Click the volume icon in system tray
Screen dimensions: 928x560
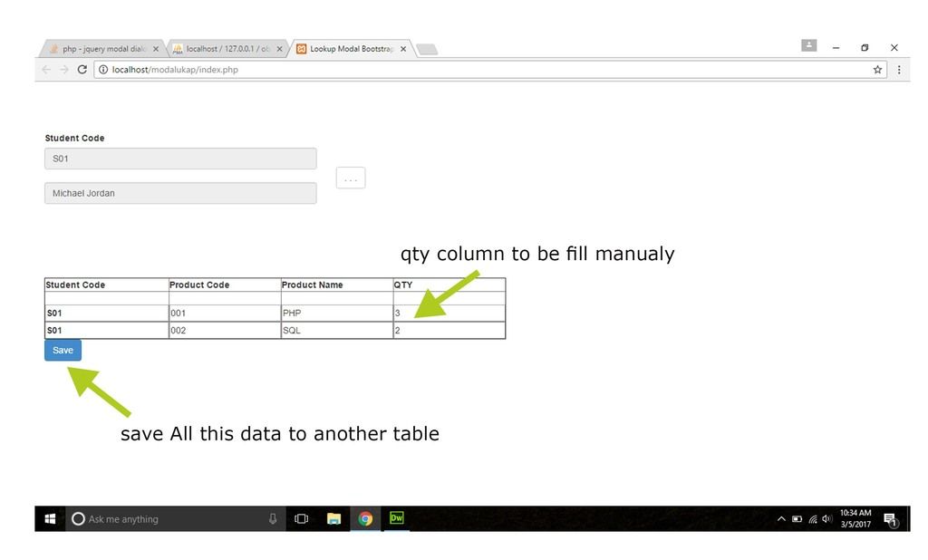826,518
